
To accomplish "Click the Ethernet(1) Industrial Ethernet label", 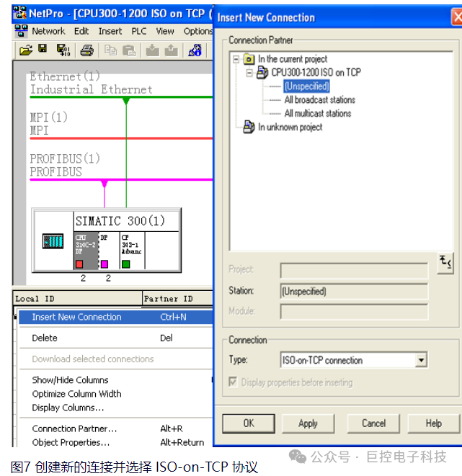I will click(91, 83).
